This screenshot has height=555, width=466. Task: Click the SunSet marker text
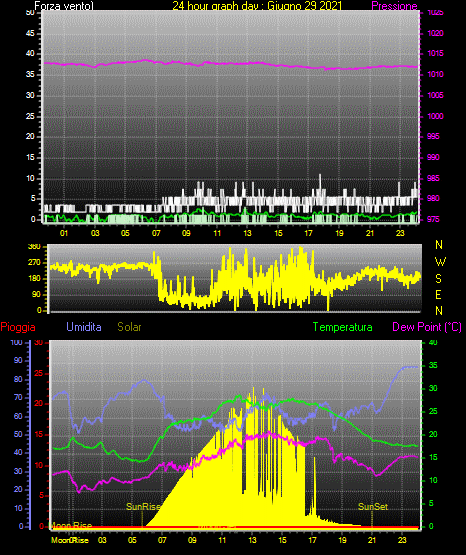373,507
